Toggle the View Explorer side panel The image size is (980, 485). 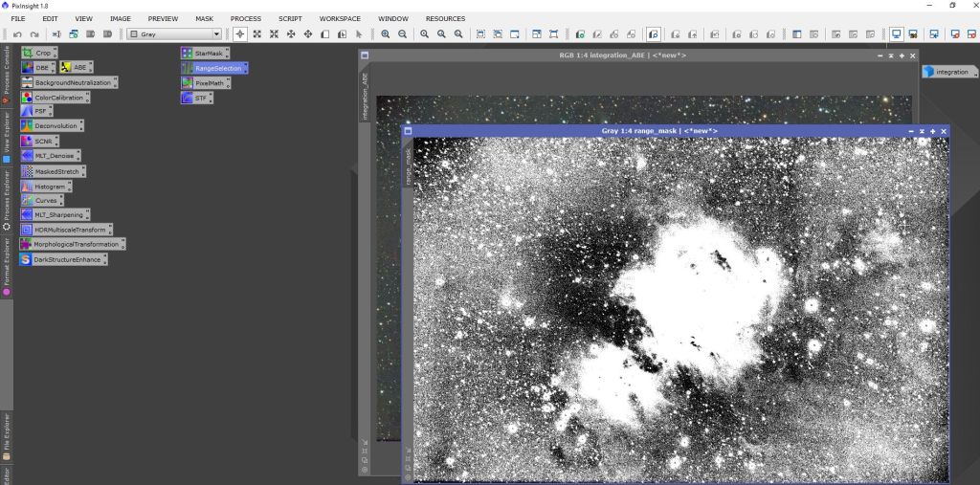(6, 136)
